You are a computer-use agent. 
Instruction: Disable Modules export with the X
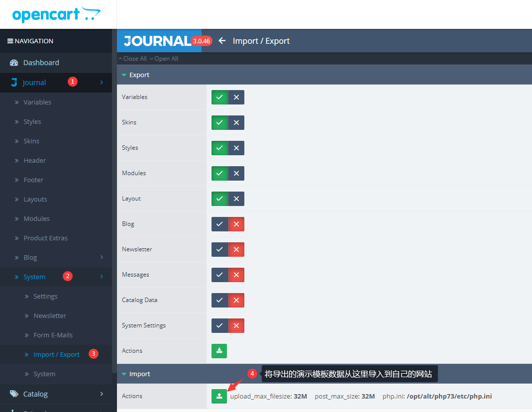tap(236, 173)
